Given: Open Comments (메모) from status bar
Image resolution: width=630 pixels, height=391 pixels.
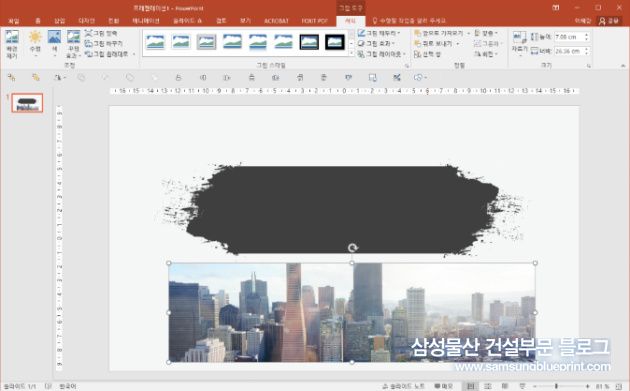Looking at the screenshot, I should point(444,386).
